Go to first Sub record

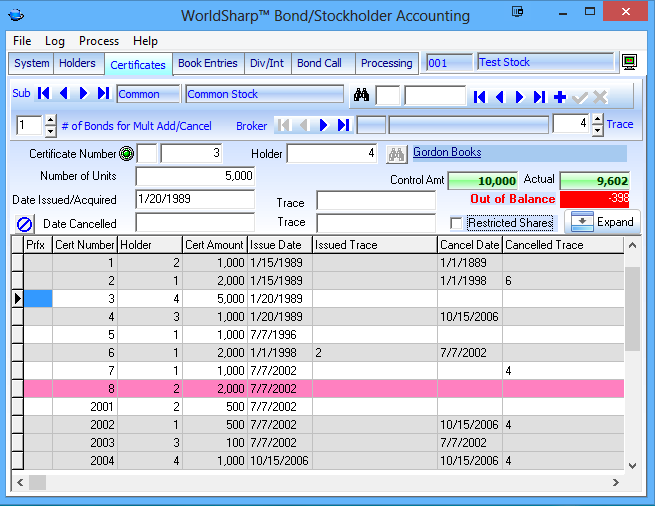(44, 94)
